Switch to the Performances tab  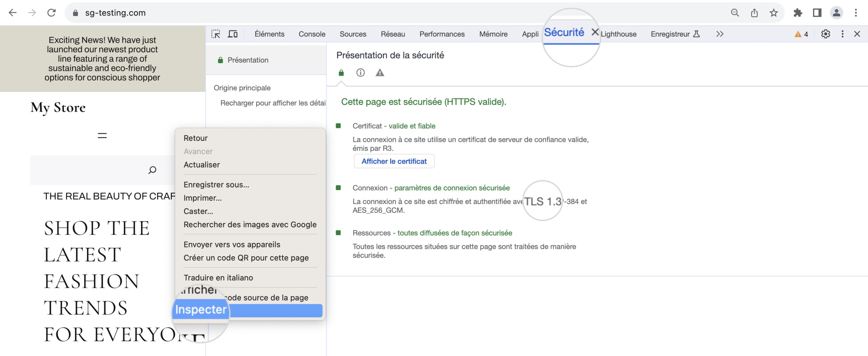click(x=442, y=34)
